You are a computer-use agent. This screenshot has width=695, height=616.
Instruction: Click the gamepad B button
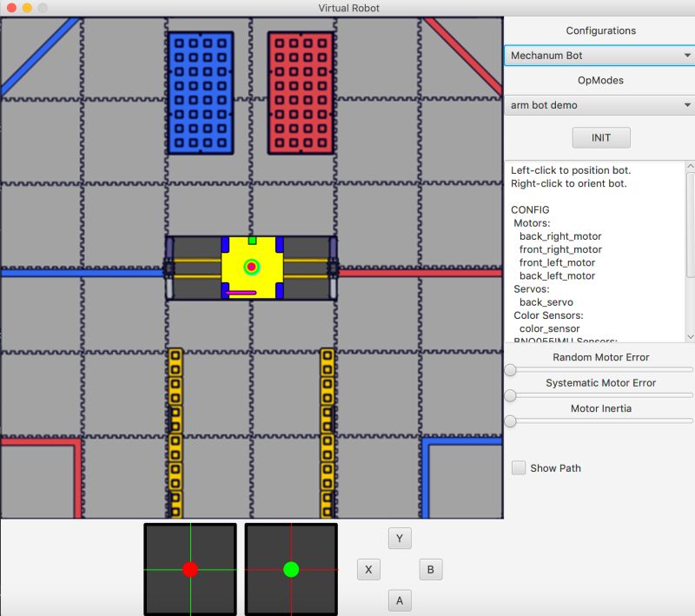(431, 569)
